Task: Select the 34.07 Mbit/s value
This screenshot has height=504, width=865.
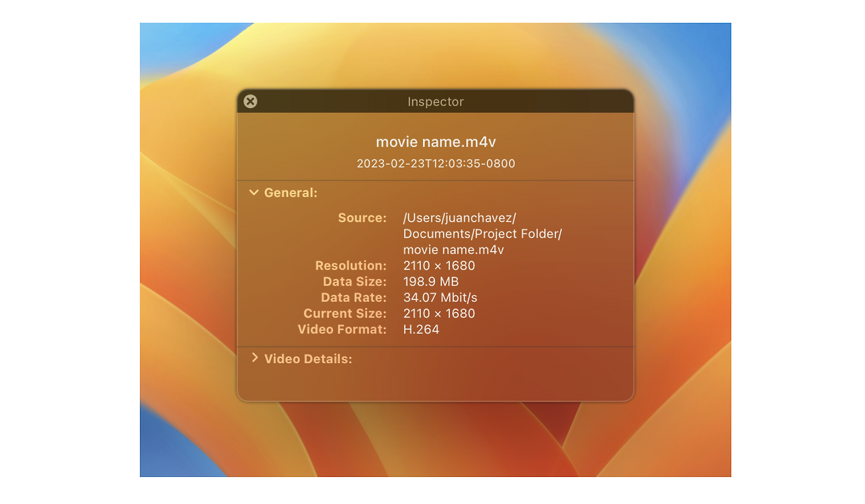Action: point(441,297)
